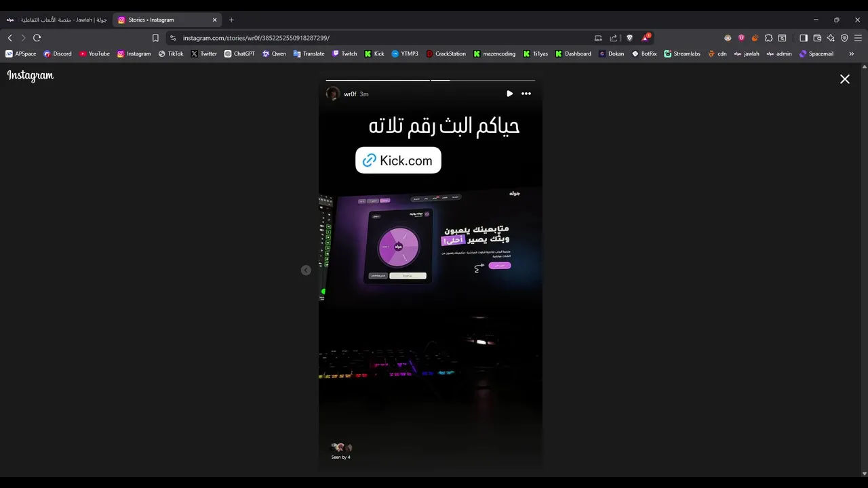Open the wr0f username link

350,94
